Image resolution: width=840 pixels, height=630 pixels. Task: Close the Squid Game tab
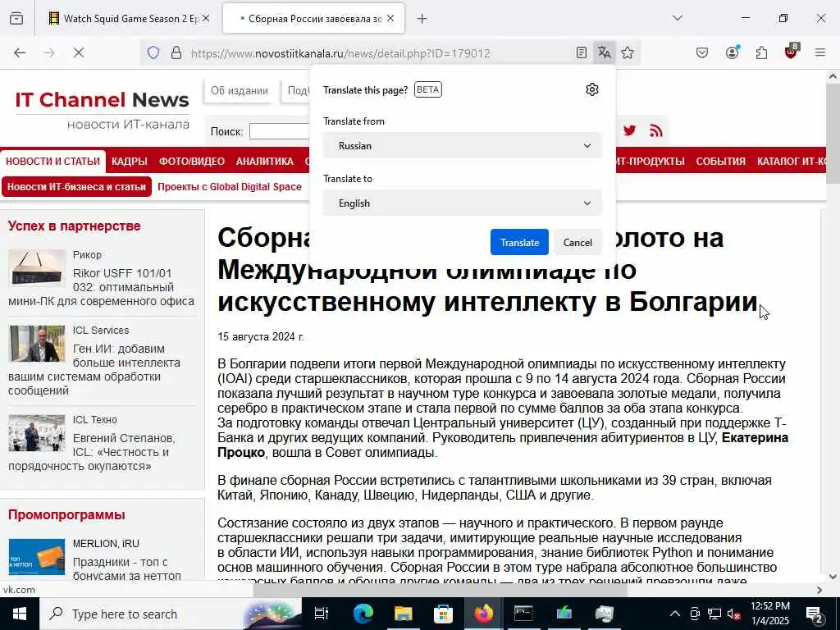pyautogui.click(x=206, y=19)
